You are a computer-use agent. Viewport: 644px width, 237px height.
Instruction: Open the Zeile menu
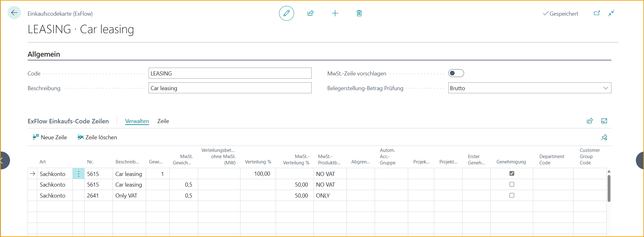[163, 121]
